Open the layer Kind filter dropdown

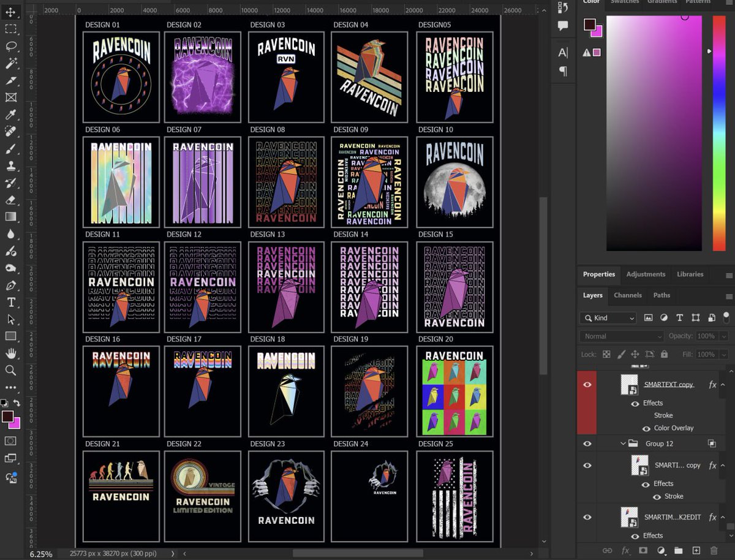click(608, 318)
